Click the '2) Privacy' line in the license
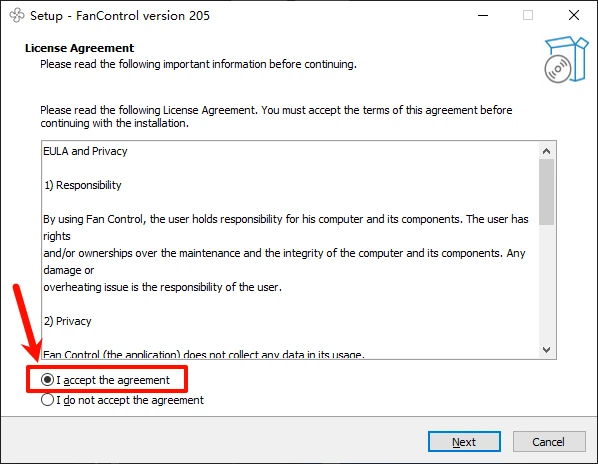This screenshot has height=464, width=598. click(68, 321)
